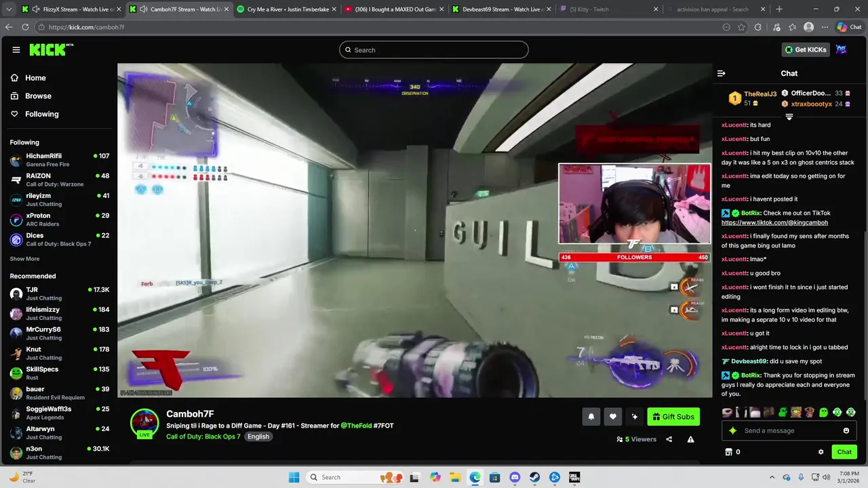Open the Kick hamburger menu
This screenshot has height=488, width=868.
coord(16,49)
